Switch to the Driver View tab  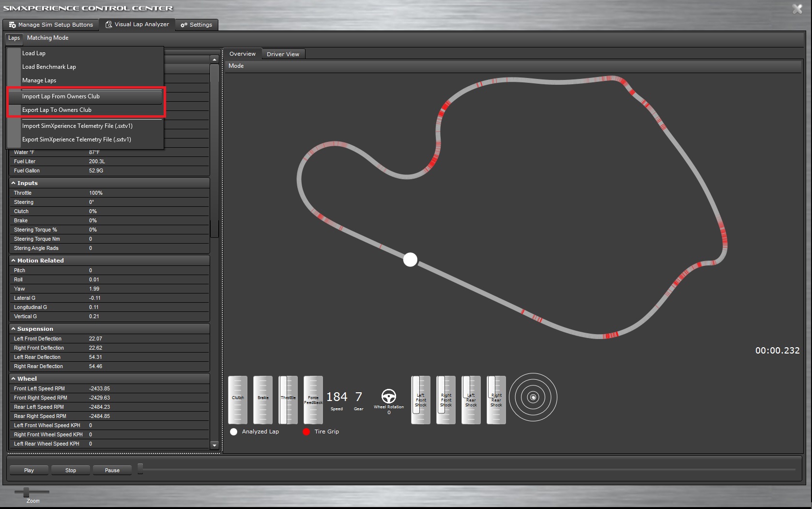click(x=283, y=54)
